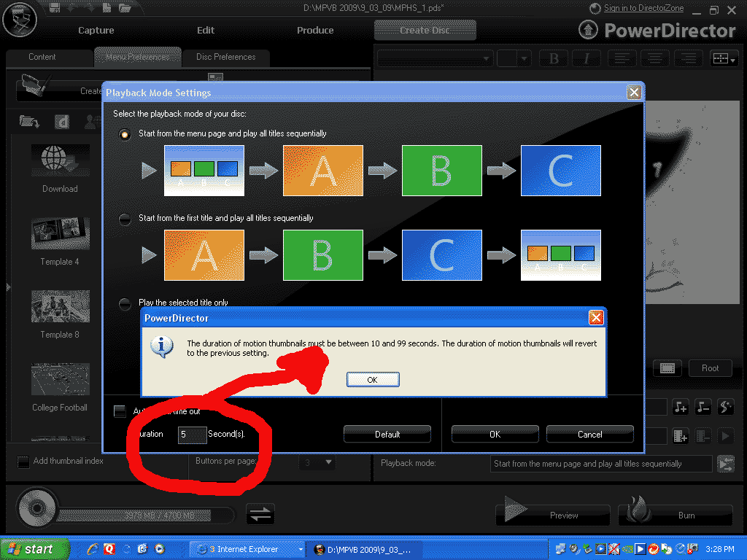Click the swap disc display arrows icon

click(260, 514)
